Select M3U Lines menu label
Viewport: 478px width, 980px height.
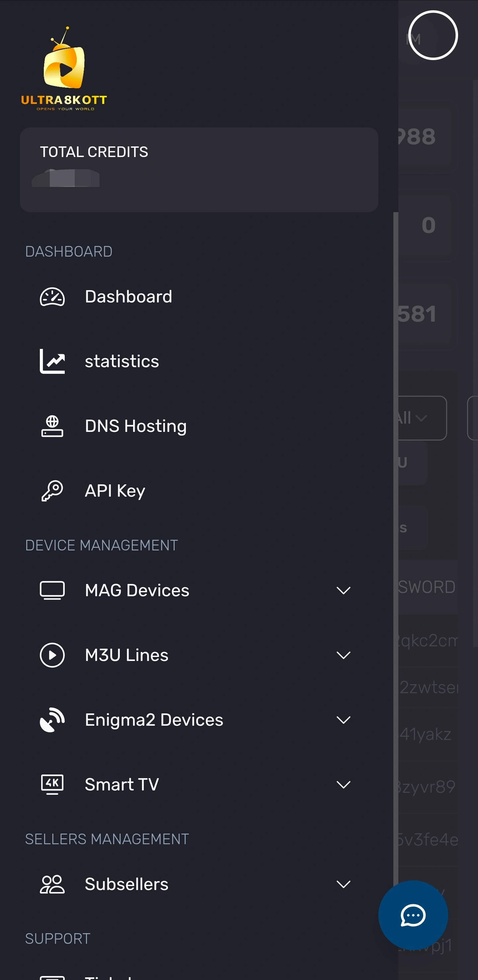(x=126, y=655)
